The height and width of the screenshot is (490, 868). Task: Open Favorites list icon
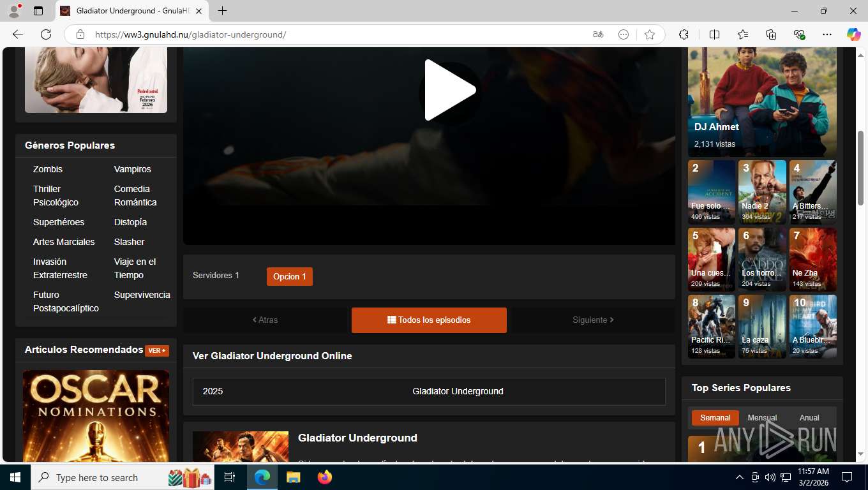point(743,34)
